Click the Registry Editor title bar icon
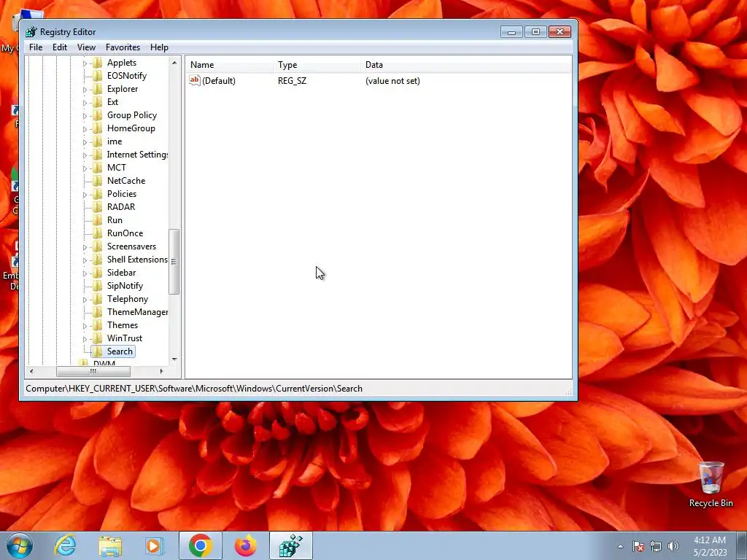 click(x=31, y=32)
